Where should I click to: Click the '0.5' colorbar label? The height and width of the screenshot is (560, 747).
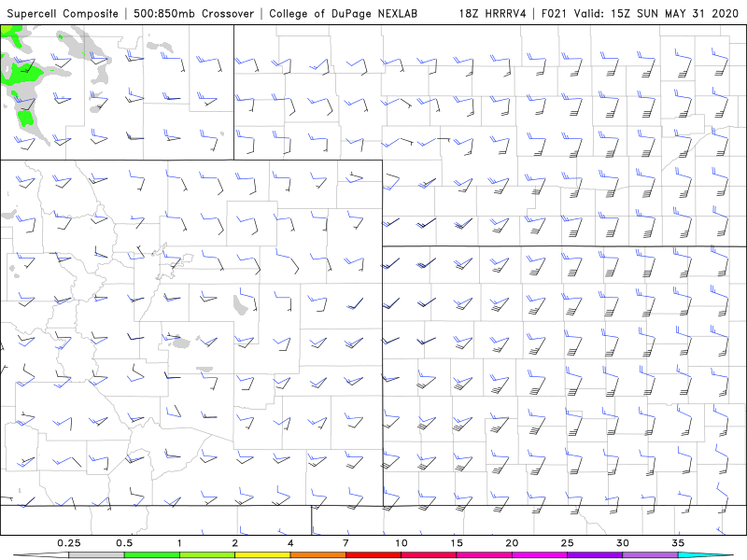tap(124, 543)
